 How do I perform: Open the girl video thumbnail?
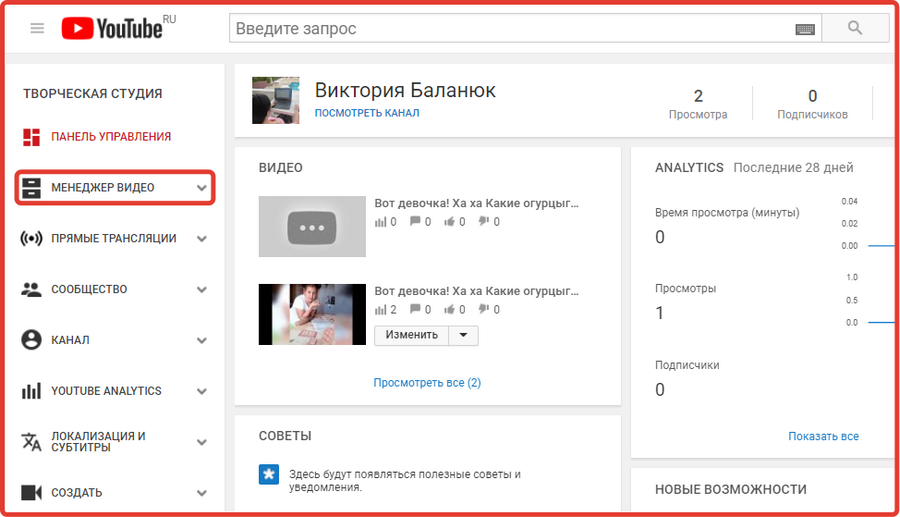click(312, 314)
